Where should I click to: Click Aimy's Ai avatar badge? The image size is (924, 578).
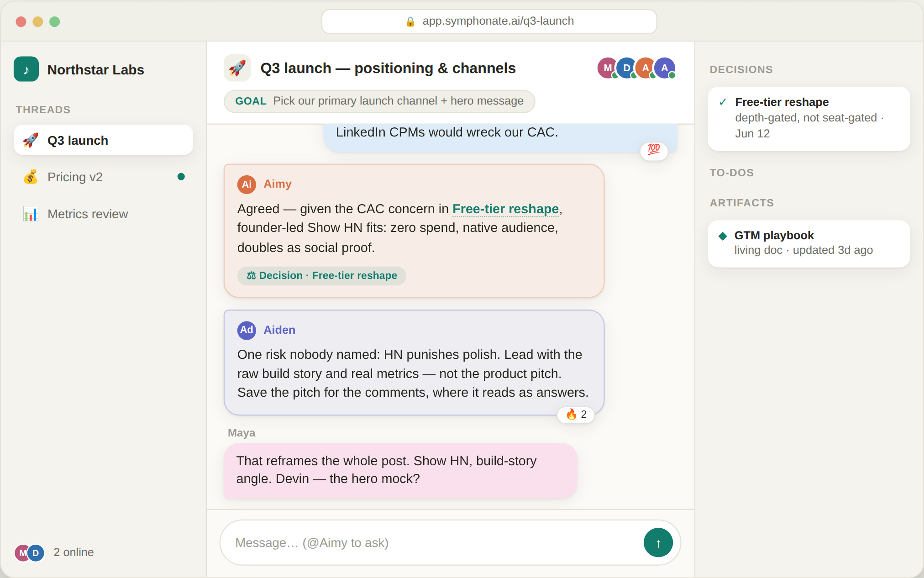pos(247,184)
